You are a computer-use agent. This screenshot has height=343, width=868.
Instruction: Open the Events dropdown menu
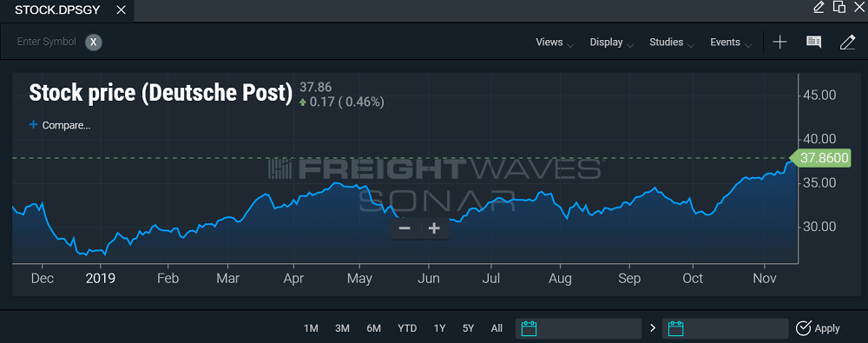[731, 43]
